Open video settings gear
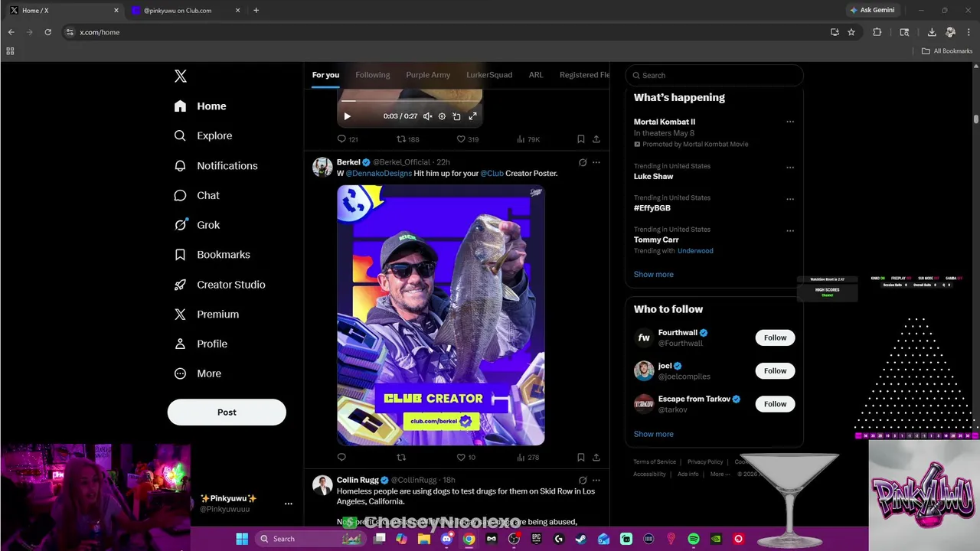This screenshot has height=551, width=980. click(x=442, y=116)
